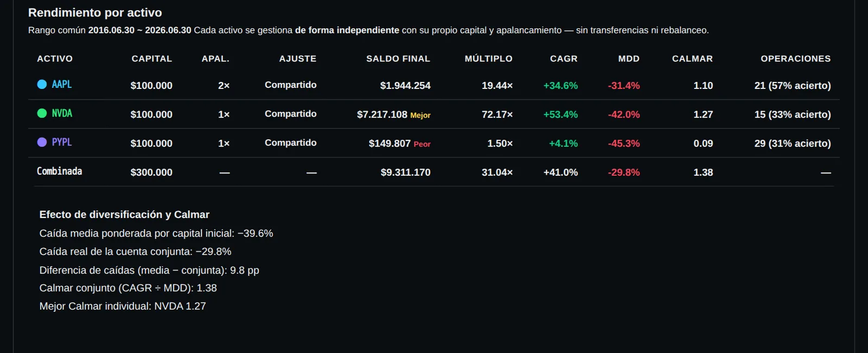The width and height of the screenshot is (868, 353).
Task: Click PYPL Calmar value 0.09
Action: point(703,143)
